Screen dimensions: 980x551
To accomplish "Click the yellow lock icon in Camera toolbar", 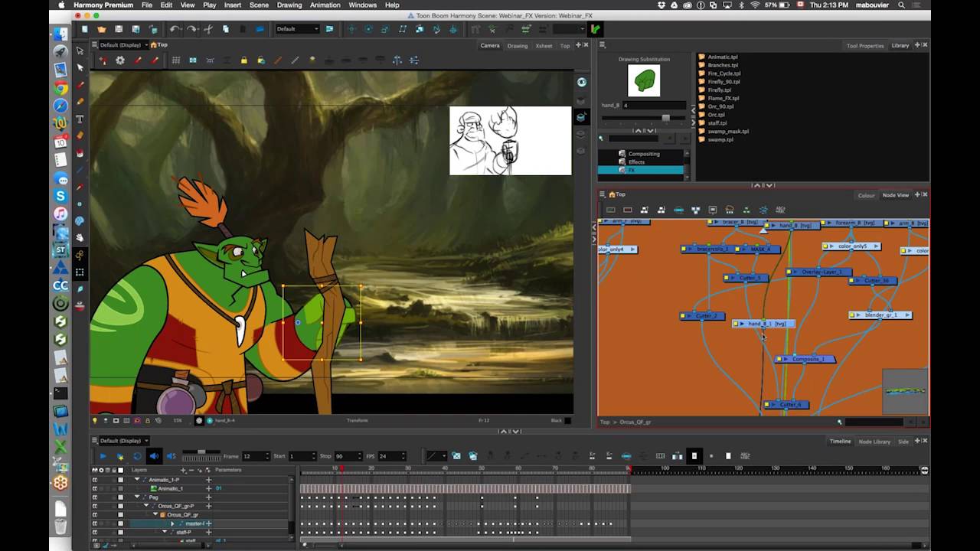I will (x=244, y=60).
